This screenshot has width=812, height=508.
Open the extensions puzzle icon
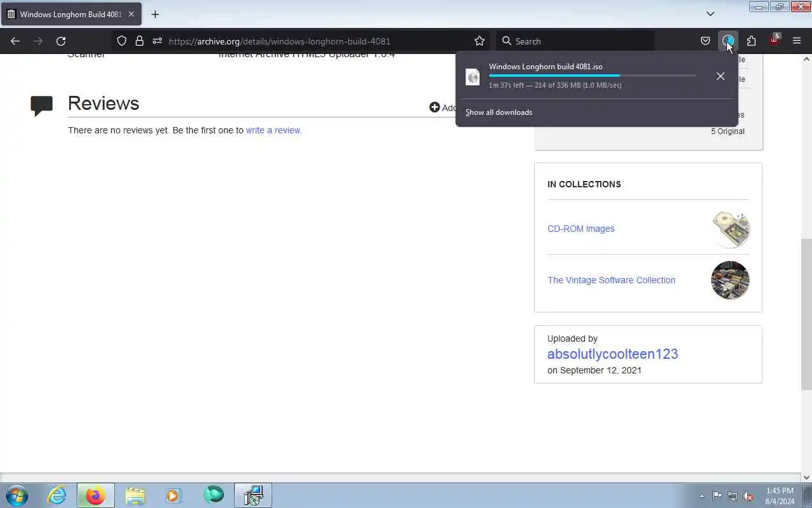coord(751,41)
